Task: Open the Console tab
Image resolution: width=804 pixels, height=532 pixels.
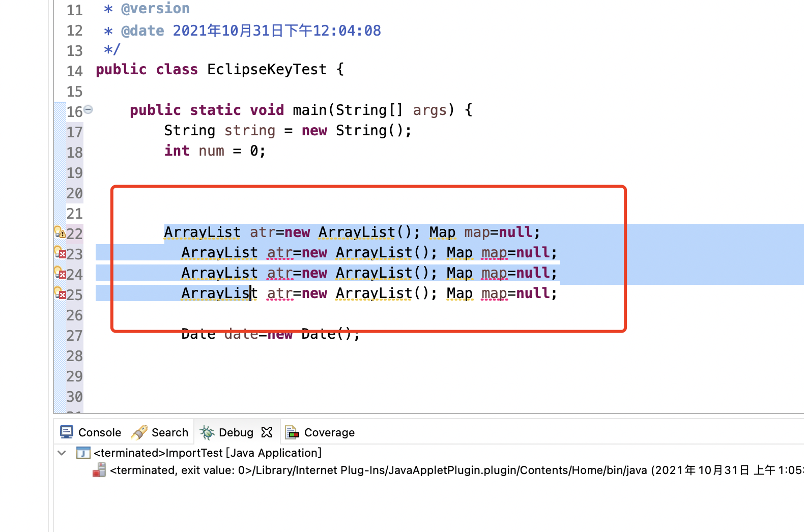Action: 91,432
